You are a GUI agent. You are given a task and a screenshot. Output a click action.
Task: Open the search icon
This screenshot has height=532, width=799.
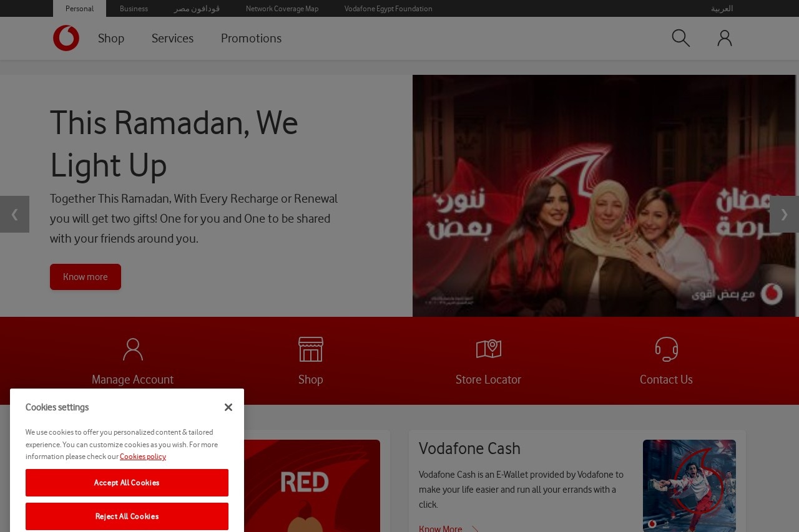click(x=680, y=38)
